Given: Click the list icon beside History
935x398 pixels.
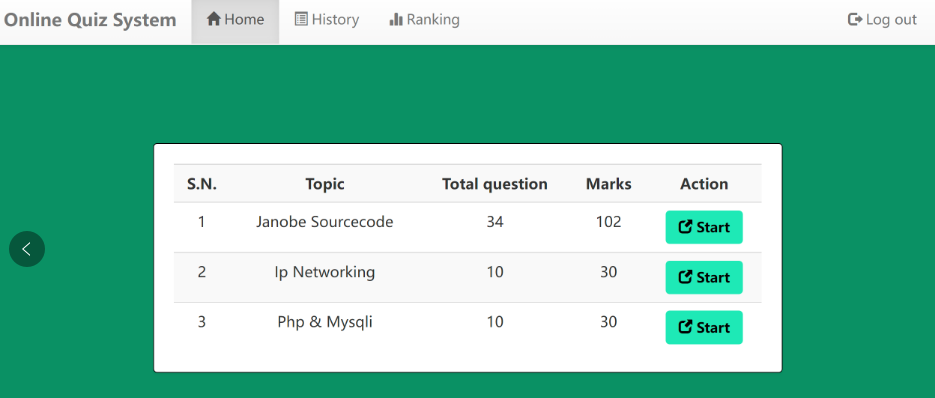Looking at the screenshot, I should pyautogui.click(x=301, y=19).
